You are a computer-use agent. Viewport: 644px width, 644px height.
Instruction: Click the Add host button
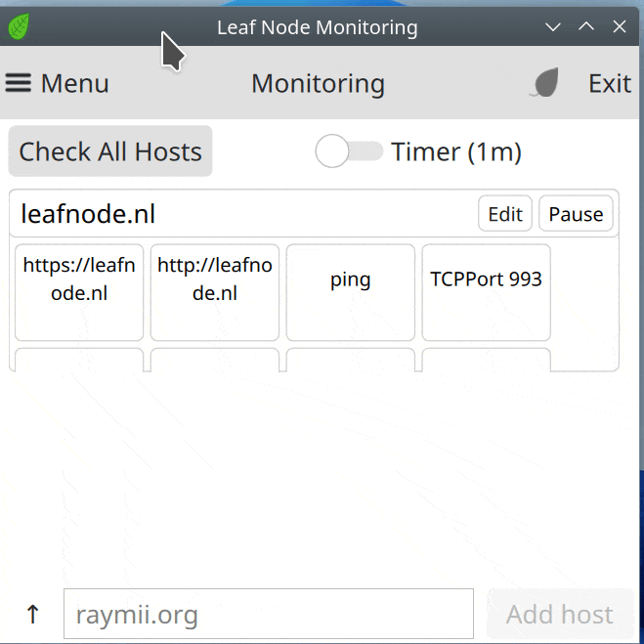[559, 615]
